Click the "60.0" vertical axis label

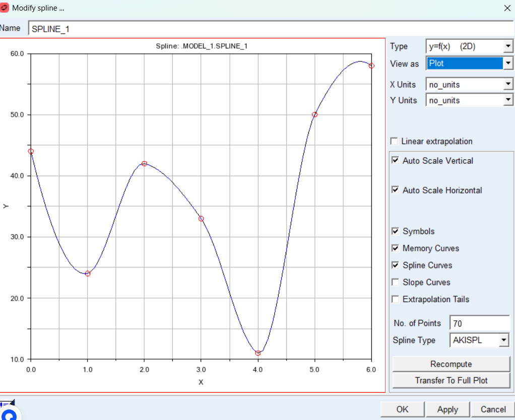17,53
